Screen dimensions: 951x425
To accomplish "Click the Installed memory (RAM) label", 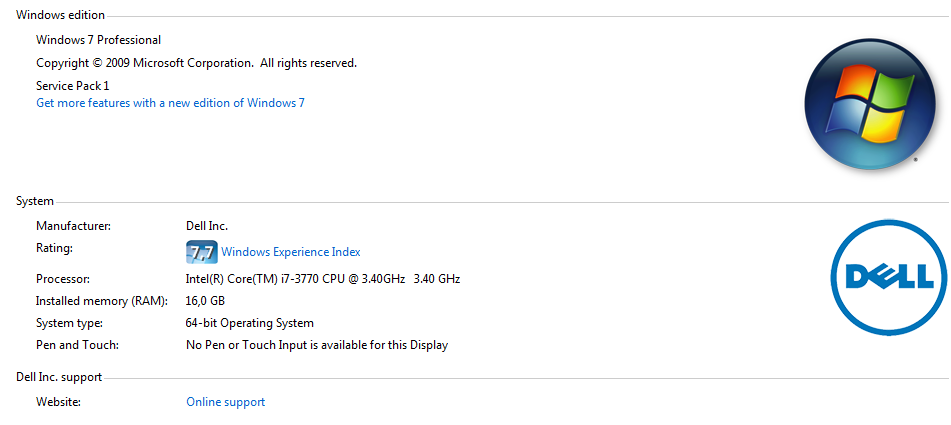I will point(102,301).
